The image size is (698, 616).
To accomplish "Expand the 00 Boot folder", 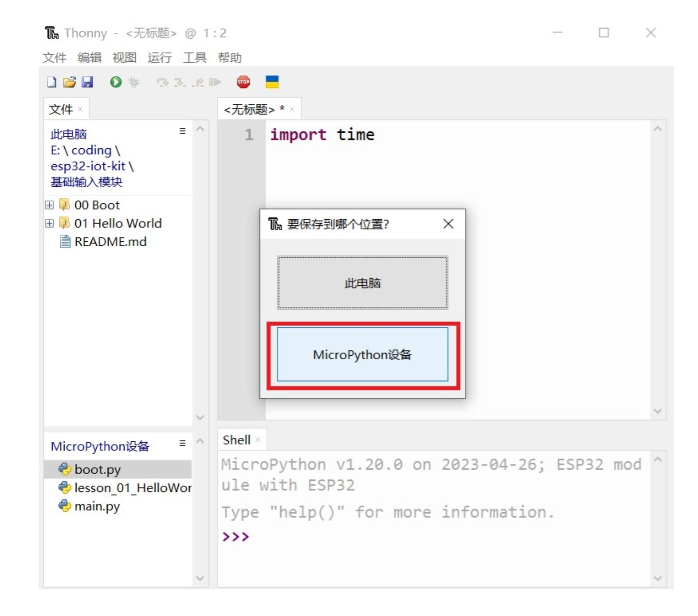I will pyautogui.click(x=50, y=205).
